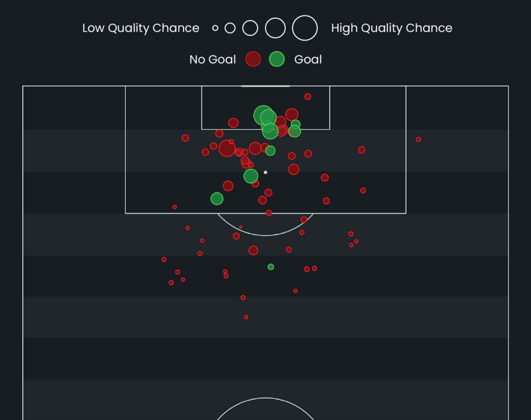Select the red shot far right of the box

coord(418,139)
